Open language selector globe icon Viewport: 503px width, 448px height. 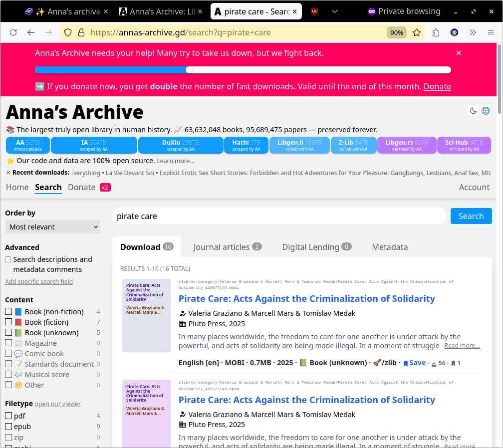tap(486, 111)
